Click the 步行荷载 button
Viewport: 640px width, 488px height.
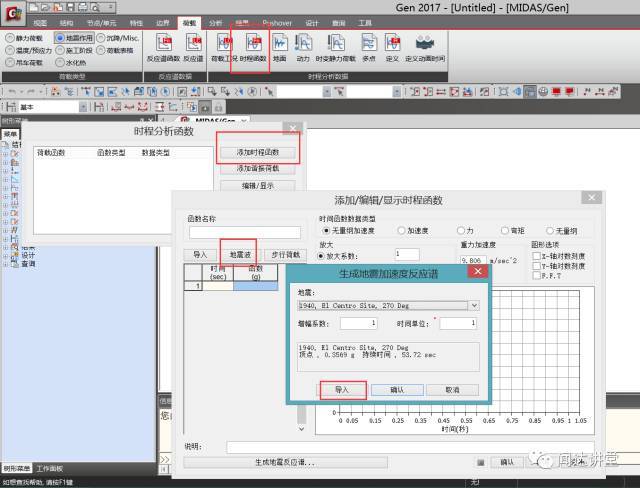pos(285,255)
